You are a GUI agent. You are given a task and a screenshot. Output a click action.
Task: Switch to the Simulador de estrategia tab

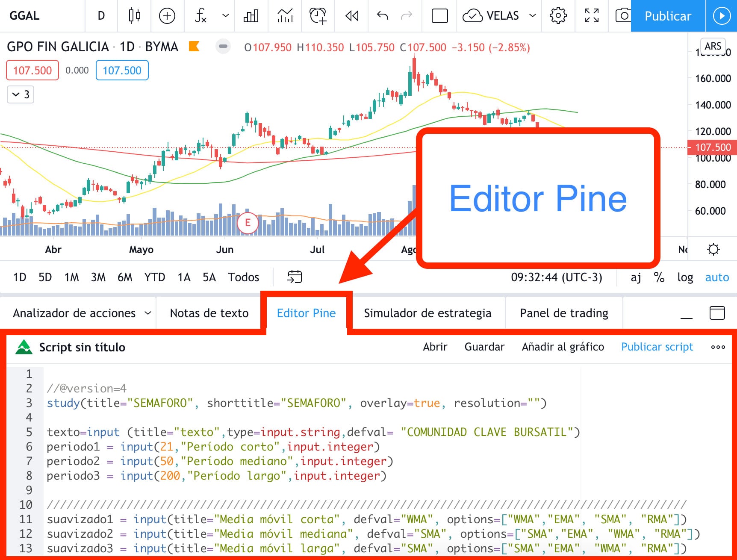(x=427, y=313)
